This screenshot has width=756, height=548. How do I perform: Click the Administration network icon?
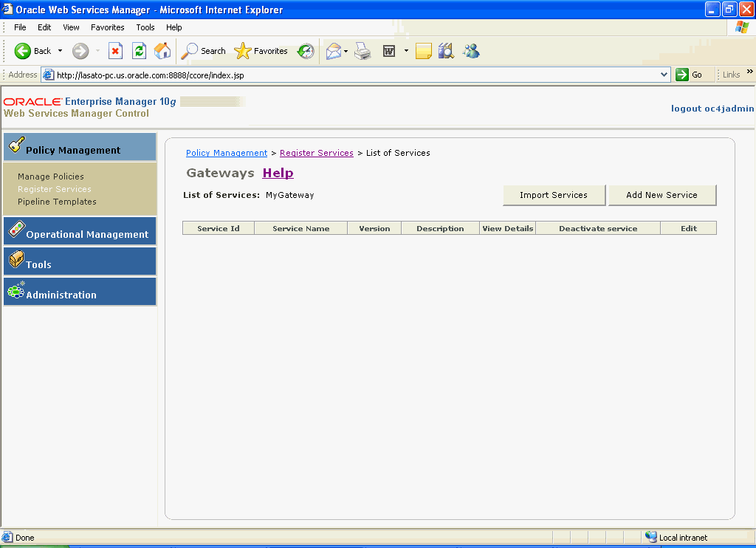[x=16, y=290]
